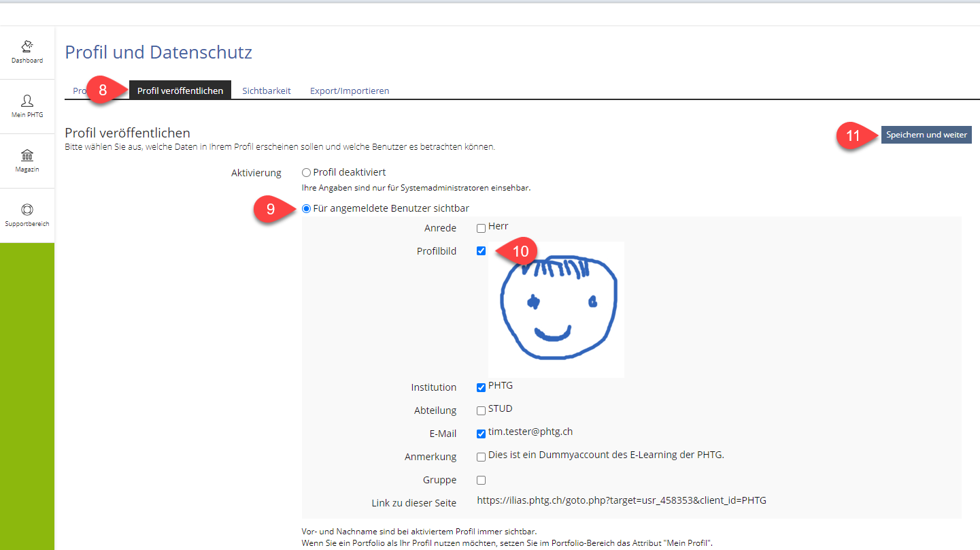The height and width of the screenshot is (550, 980).
Task: Select Profil deaktiviert radio option
Action: (x=306, y=173)
